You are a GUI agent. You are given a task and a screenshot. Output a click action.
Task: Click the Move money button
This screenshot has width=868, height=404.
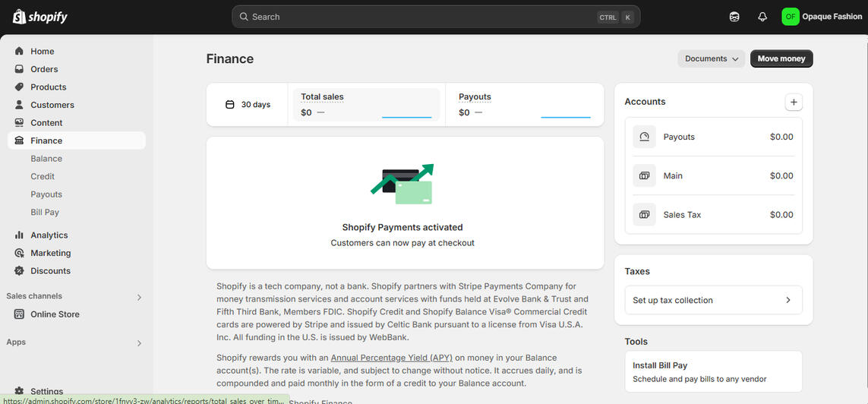[781, 58]
